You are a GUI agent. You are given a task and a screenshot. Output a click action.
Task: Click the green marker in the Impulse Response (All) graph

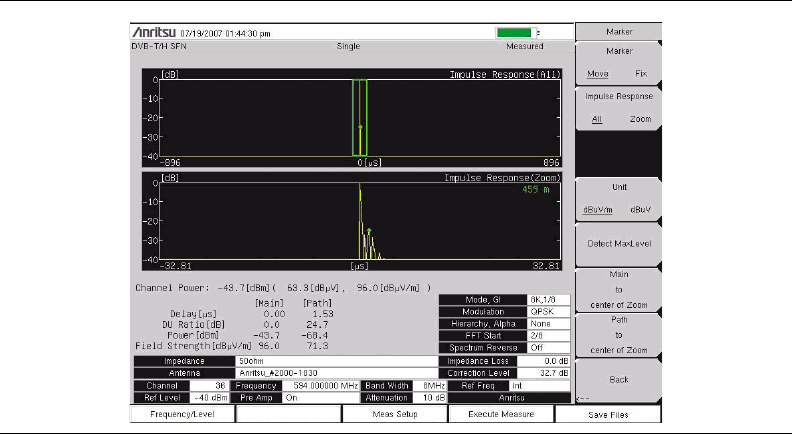pos(360,127)
